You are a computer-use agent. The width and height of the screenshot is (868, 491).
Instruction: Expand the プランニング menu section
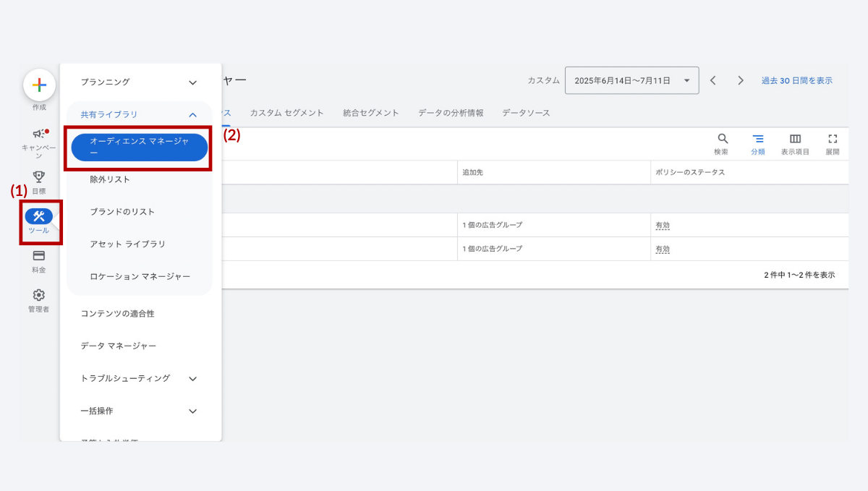tap(192, 82)
